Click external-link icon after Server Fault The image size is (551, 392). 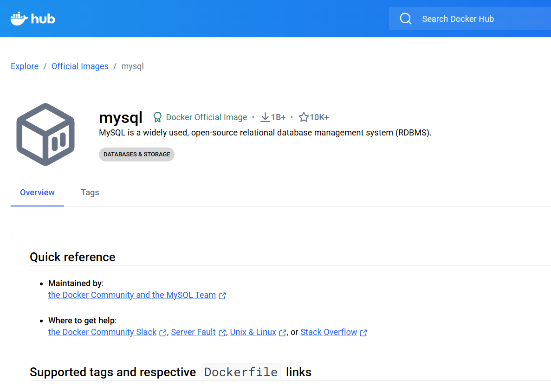(x=222, y=333)
